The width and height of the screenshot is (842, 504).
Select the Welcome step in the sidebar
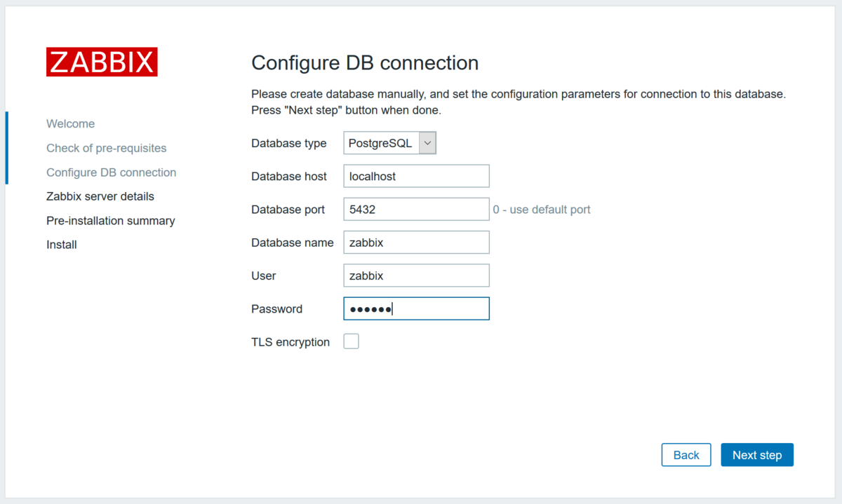(70, 123)
